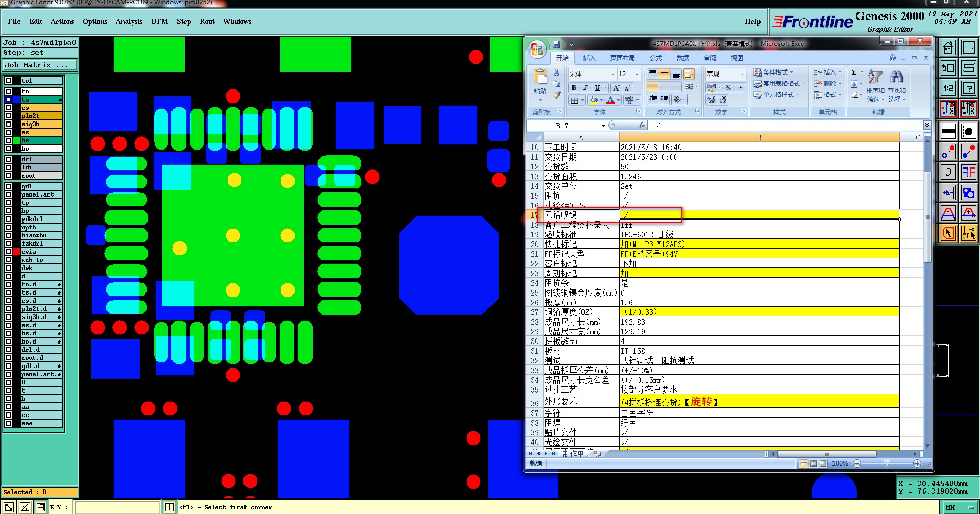Click the percent style icon
Viewport: 980px width, 514px height.
coord(728,88)
